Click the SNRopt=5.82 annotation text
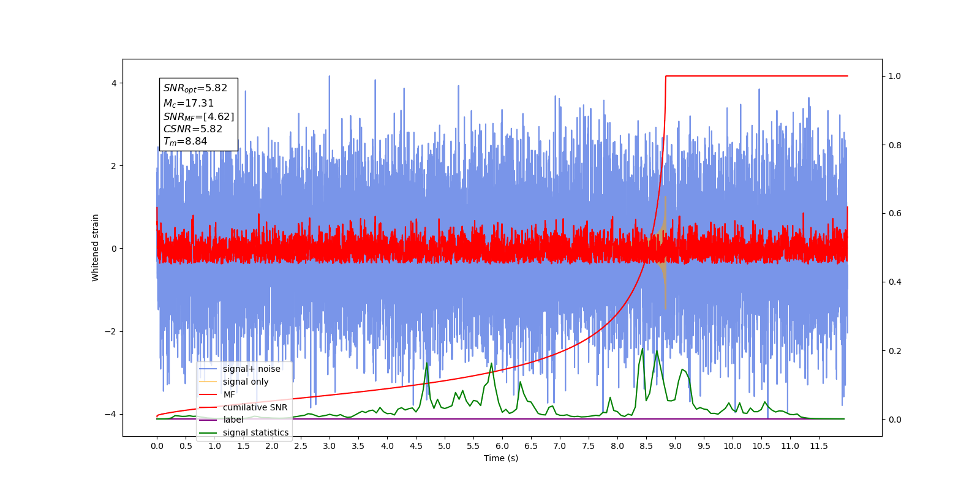 pos(195,88)
